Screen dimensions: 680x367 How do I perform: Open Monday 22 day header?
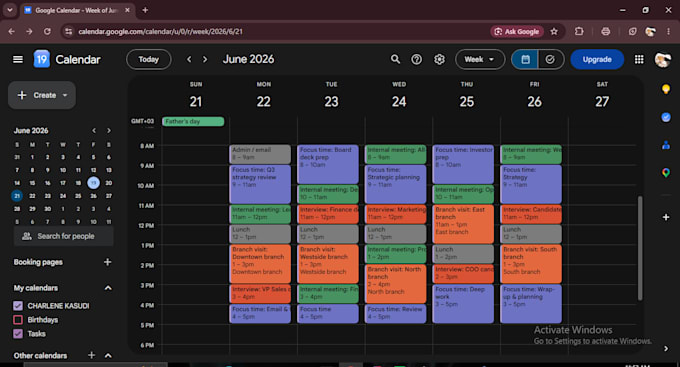(263, 102)
